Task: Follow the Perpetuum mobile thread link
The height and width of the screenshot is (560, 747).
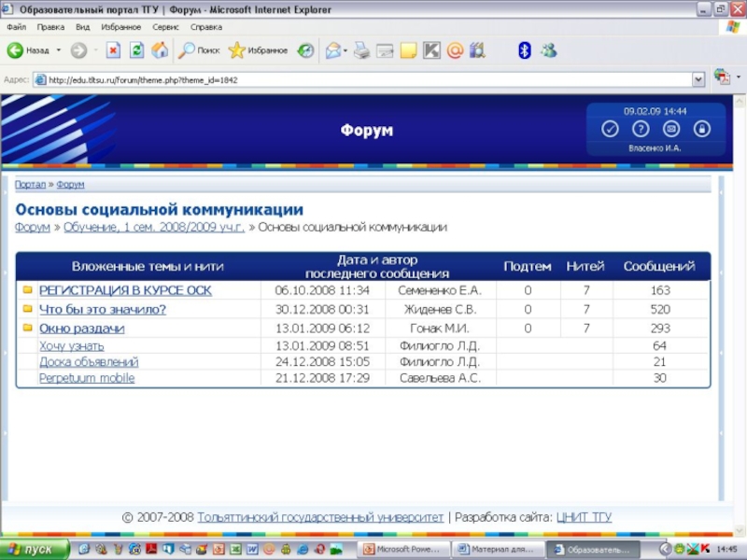Action: tap(87, 378)
